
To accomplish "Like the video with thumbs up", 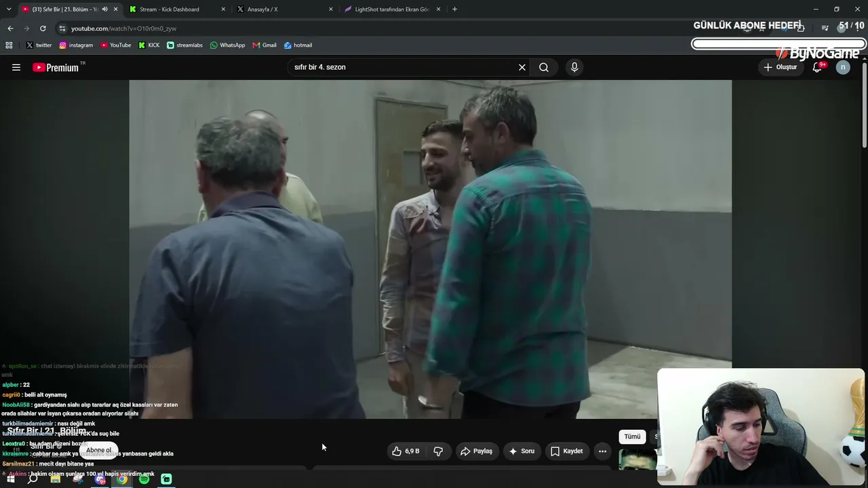I will (x=406, y=451).
